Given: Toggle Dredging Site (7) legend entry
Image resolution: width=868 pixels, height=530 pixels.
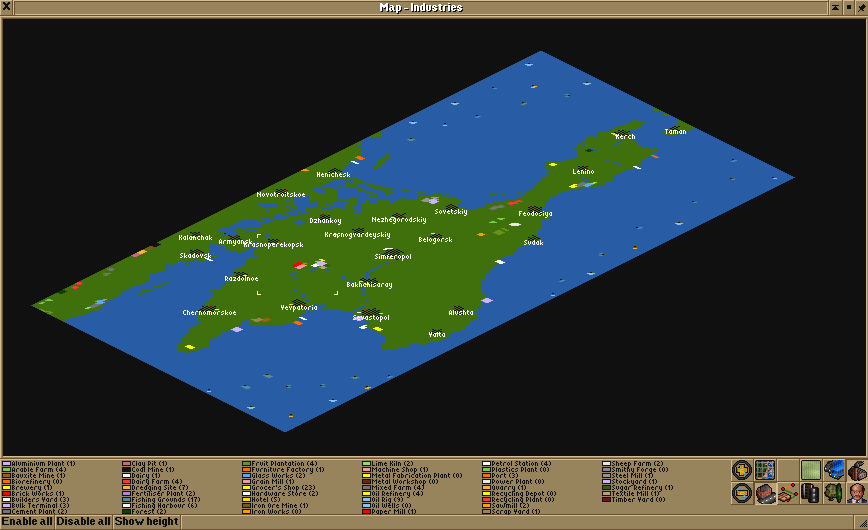Looking at the screenshot, I should [156, 487].
